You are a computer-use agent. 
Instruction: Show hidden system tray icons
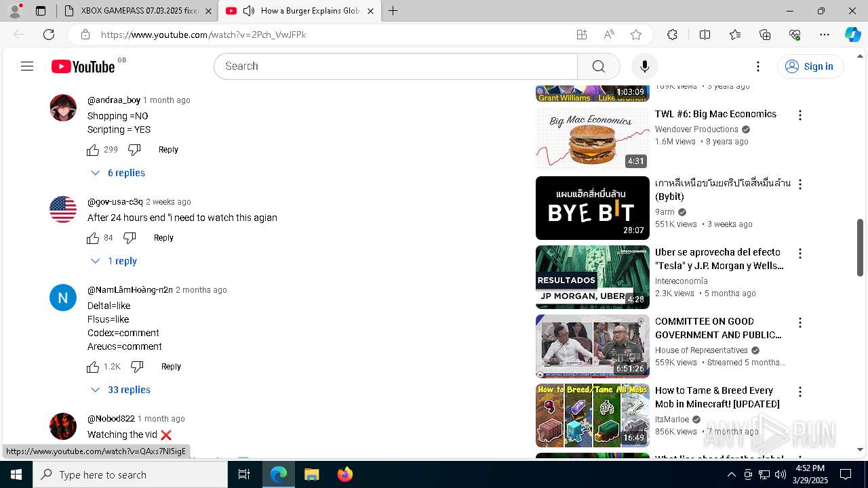(x=731, y=474)
